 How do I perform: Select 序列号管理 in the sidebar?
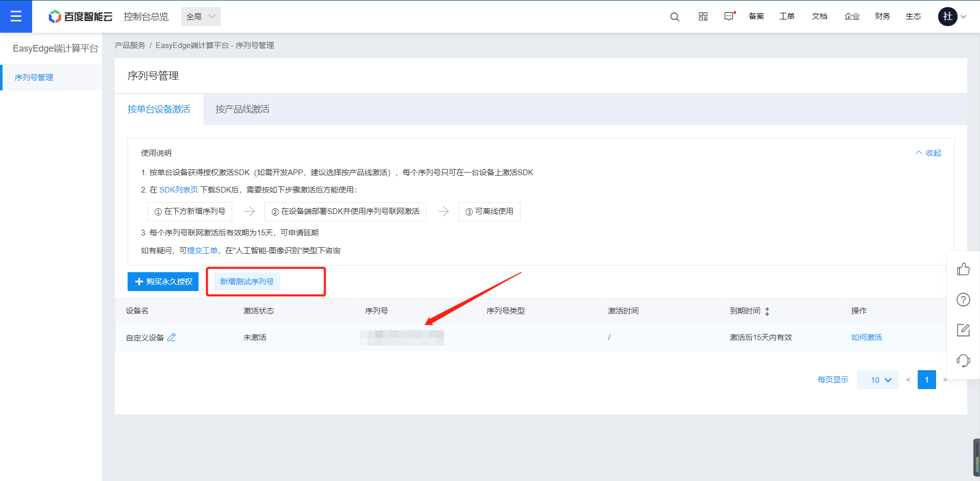(52, 78)
